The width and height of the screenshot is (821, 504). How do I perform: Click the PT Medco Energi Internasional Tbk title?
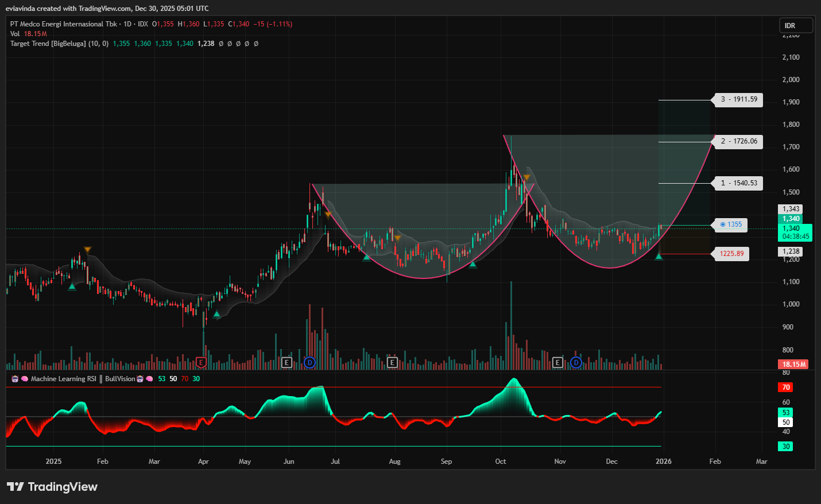[x=63, y=24]
